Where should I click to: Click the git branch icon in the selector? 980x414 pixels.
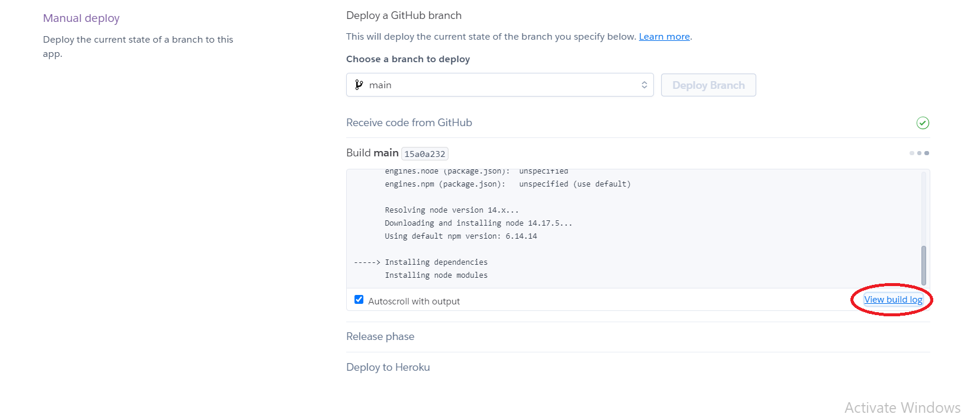point(359,85)
